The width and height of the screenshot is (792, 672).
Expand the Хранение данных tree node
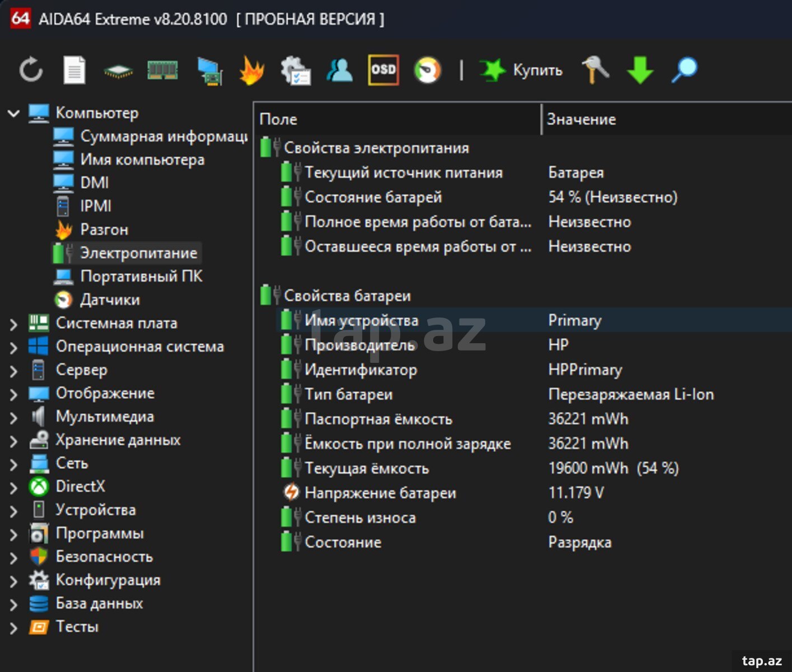coord(13,441)
